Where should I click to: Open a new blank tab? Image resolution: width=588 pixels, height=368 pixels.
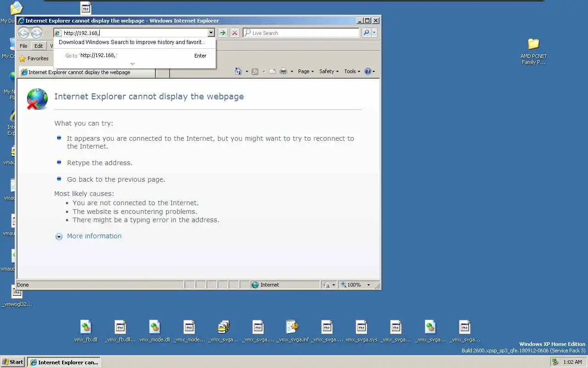click(163, 72)
